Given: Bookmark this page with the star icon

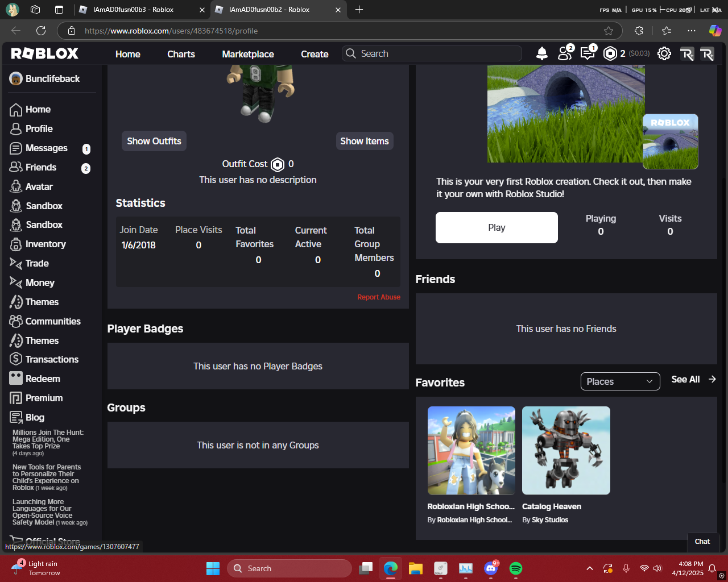Looking at the screenshot, I should (x=609, y=31).
